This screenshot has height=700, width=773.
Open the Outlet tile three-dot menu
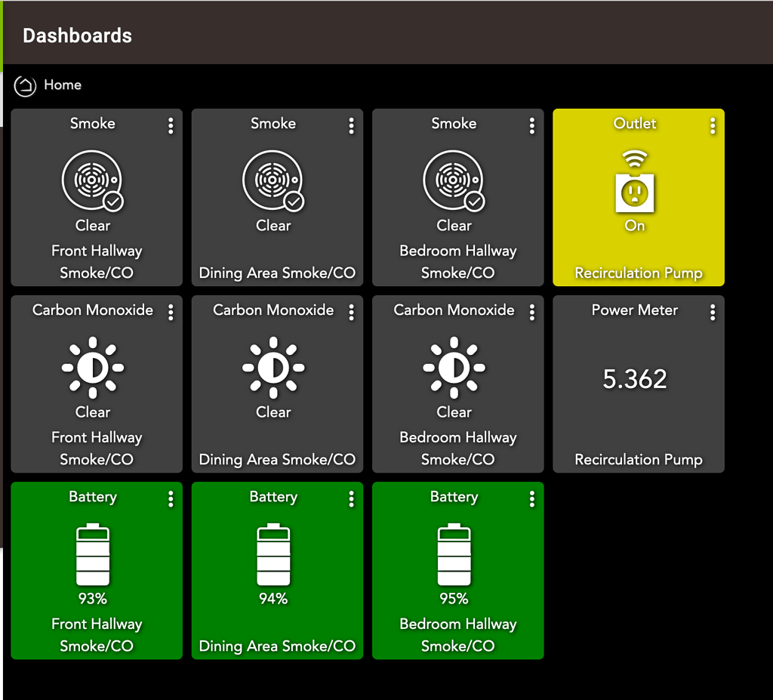[x=713, y=126]
